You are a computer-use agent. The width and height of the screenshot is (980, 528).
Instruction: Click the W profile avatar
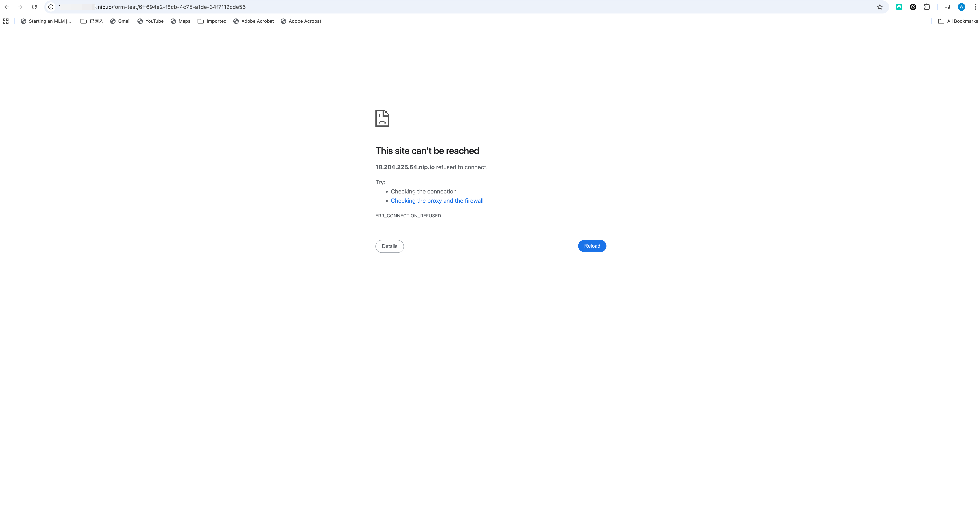961,7
